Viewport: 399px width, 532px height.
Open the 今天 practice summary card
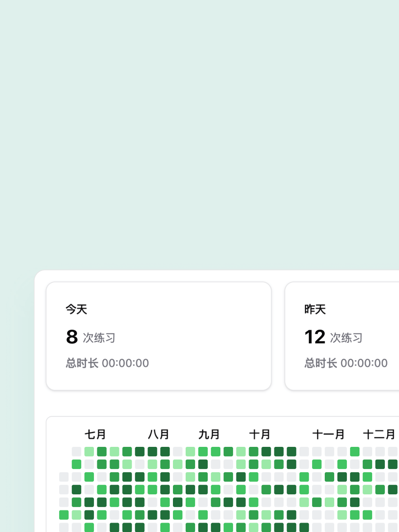click(158, 336)
